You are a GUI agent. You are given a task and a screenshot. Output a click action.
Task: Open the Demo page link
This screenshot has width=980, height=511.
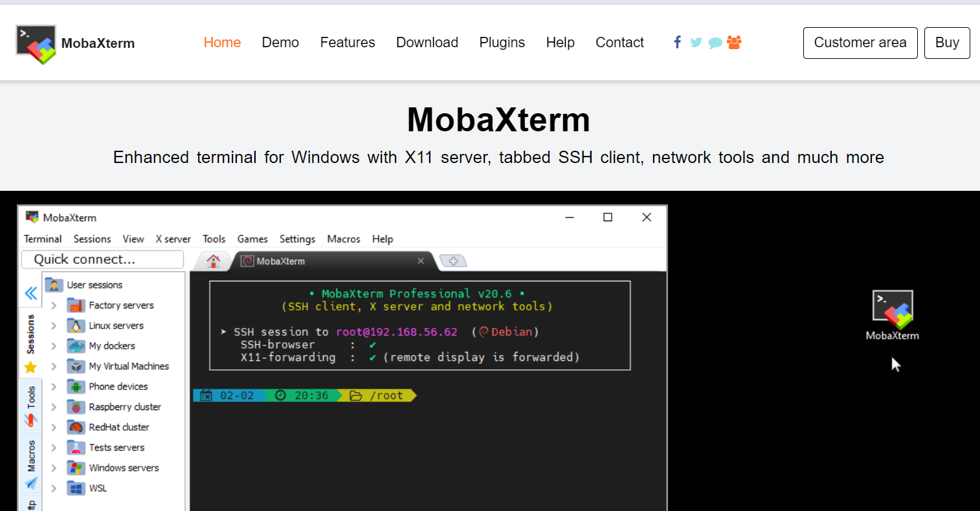click(280, 43)
